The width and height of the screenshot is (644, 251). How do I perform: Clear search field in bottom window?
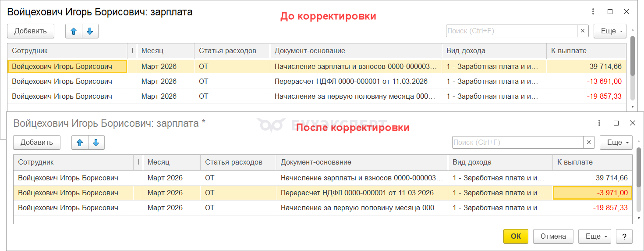589,143
